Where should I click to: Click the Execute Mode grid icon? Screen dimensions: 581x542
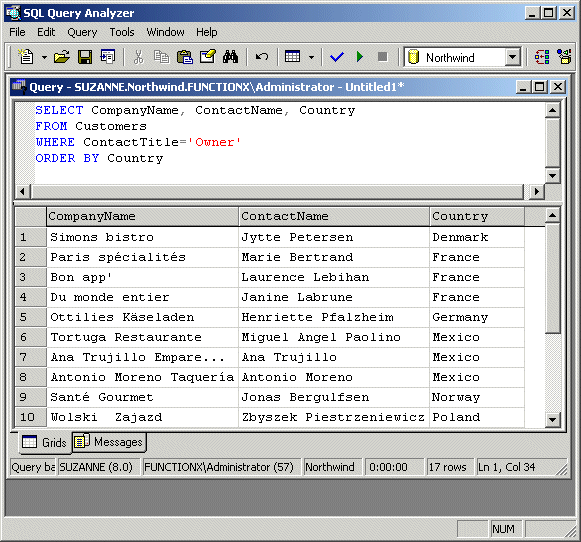[x=292, y=57]
